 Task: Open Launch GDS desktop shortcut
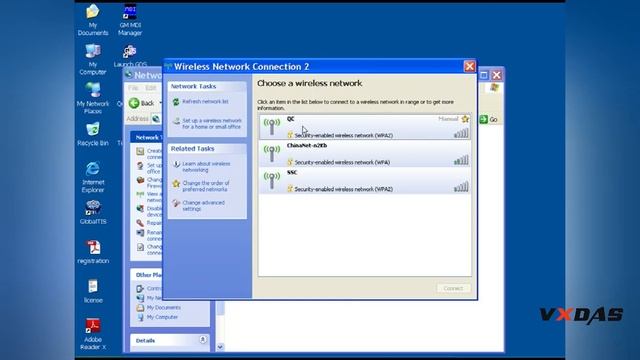[x=130, y=56]
